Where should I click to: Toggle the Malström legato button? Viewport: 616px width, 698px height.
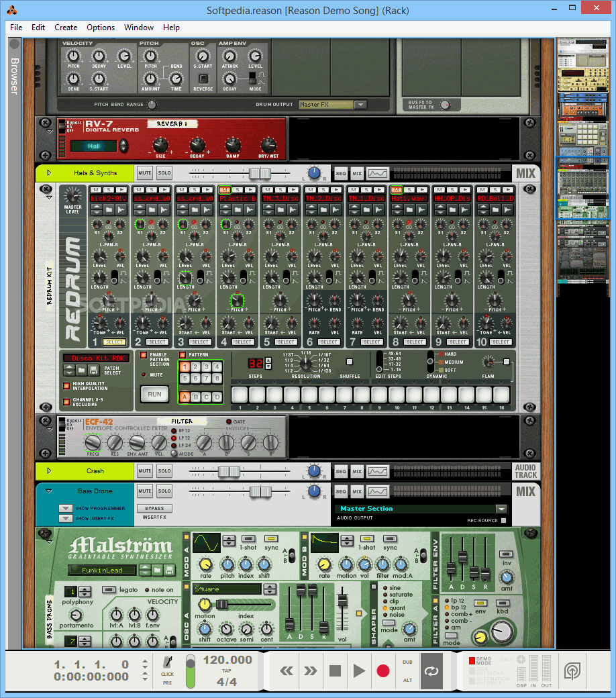pyautogui.click(x=109, y=589)
